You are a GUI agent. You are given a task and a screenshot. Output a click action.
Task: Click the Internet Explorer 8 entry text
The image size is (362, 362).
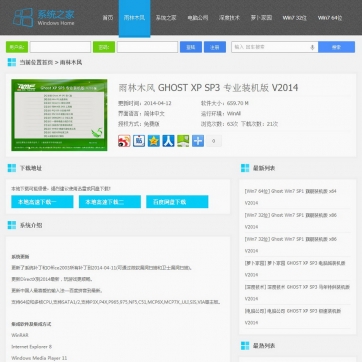(32, 347)
